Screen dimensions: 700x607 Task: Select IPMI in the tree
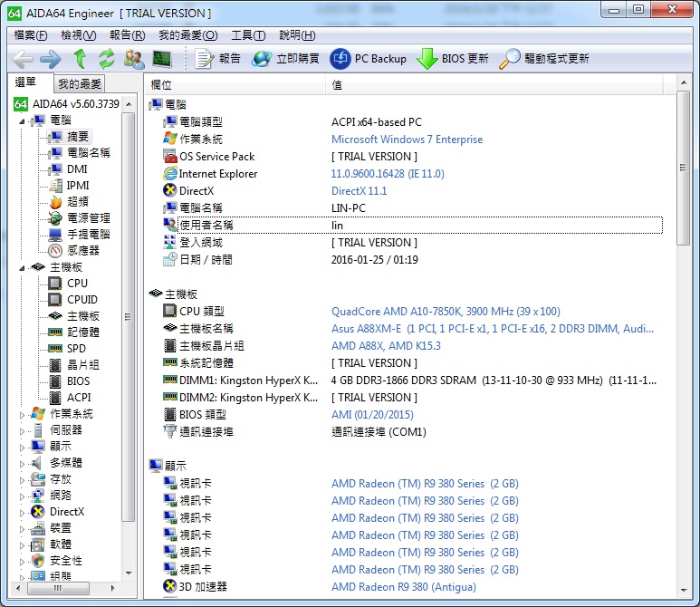[78, 186]
